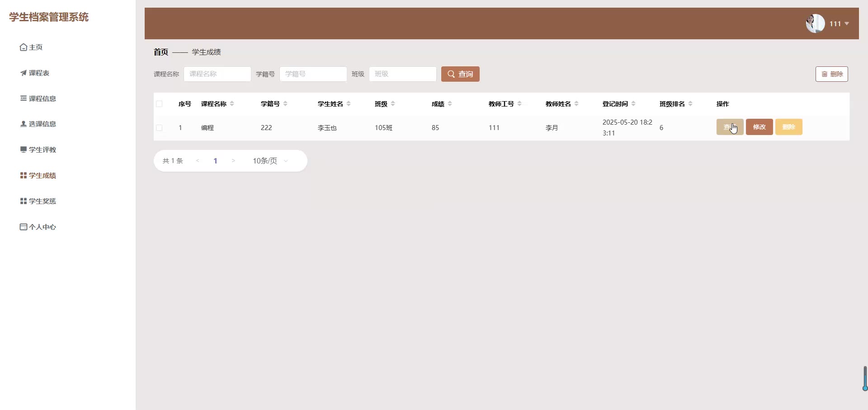
Task: Sort the table by 教师工号 column
Action: tap(519, 104)
